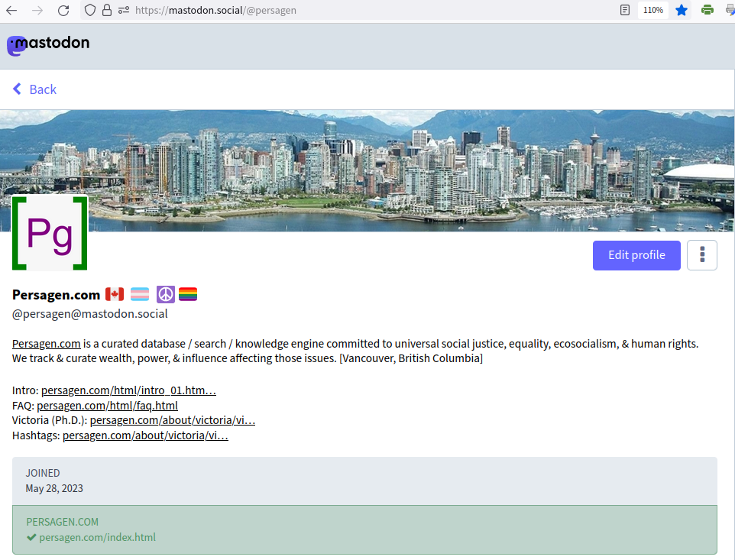Open the Hashtags persagen.com link
Image resolution: width=735 pixels, height=560 pixels.
click(x=145, y=435)
